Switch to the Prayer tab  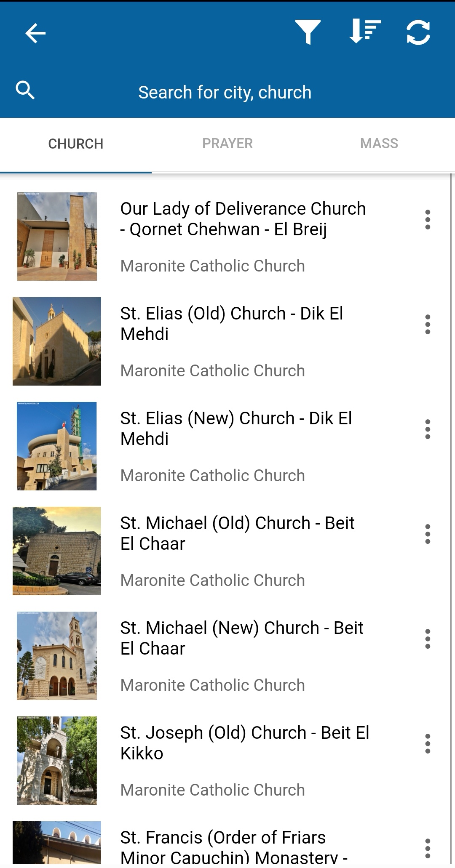point(227,144)
